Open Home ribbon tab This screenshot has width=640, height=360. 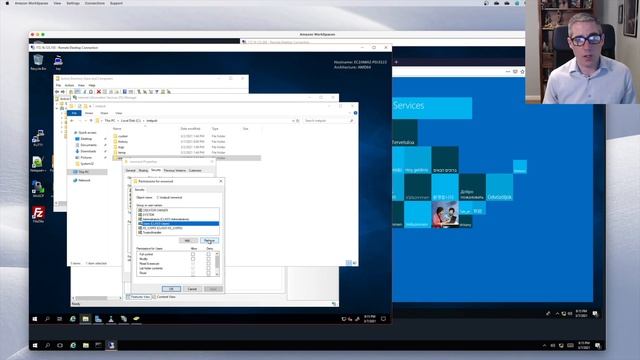(x=89, y=113)
